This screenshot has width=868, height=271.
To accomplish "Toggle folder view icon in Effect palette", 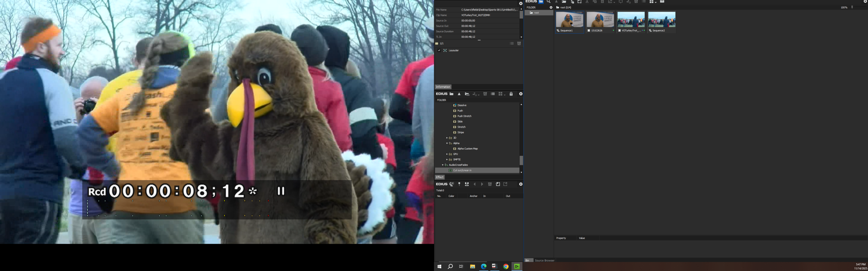I will 451,94.
